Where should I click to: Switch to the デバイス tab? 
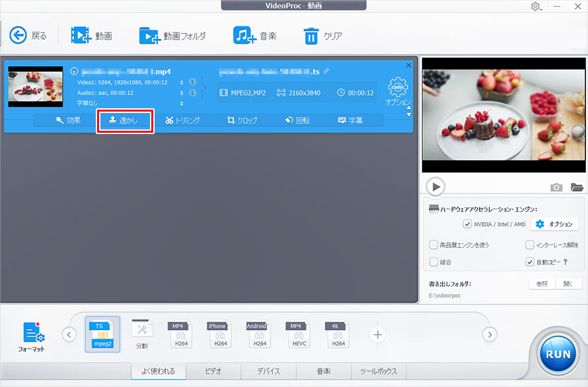coord(268,371)
